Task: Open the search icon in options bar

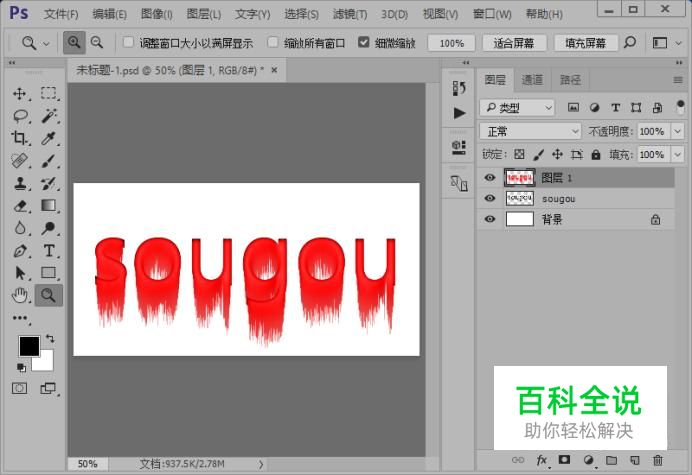Action: coord(630,43)
